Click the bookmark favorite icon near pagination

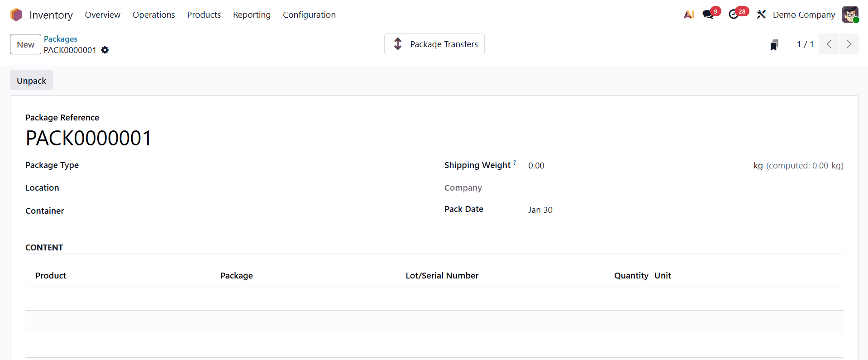(774, 44)
